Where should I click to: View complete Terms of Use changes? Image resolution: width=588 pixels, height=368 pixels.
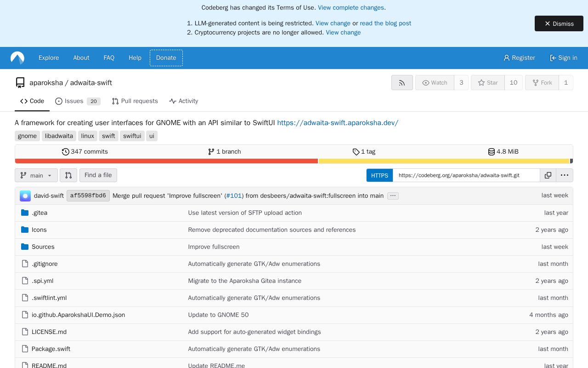pos(351,8)
